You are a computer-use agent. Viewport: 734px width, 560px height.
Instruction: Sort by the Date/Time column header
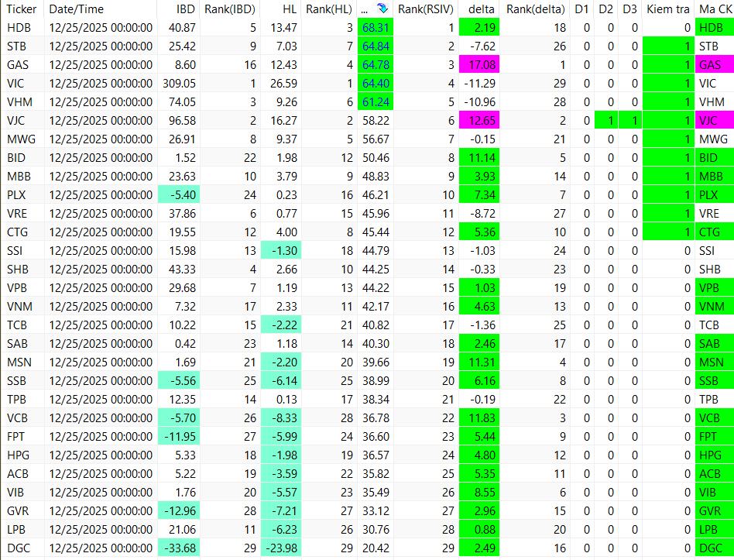point(77,9)
